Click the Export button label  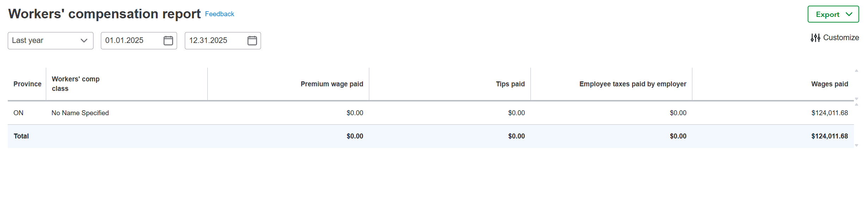point(827,14)
